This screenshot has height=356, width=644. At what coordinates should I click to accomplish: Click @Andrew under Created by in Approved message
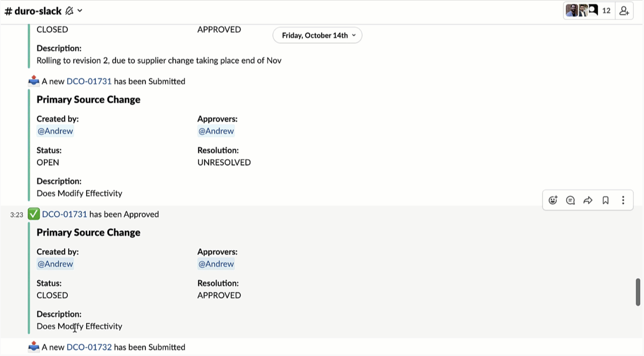[55, 264]
